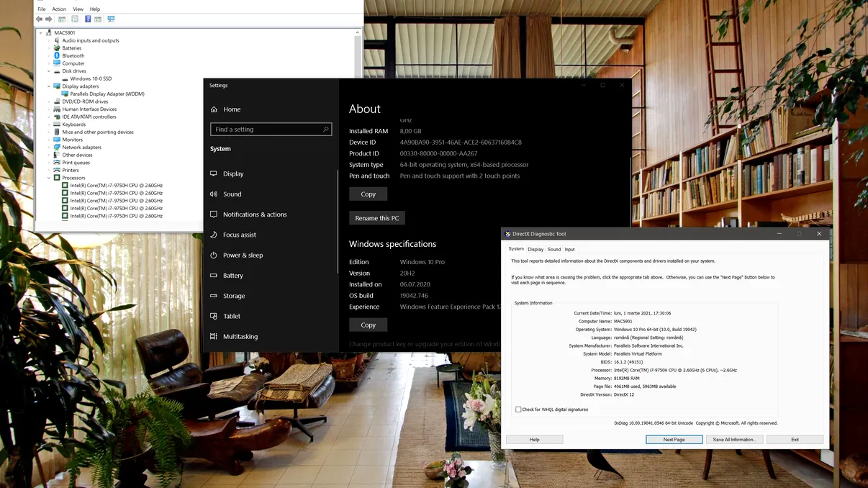This screenshot has height=488, width=868.
Task: Open Sound settings from the sidebar
Action: (230, 194)
